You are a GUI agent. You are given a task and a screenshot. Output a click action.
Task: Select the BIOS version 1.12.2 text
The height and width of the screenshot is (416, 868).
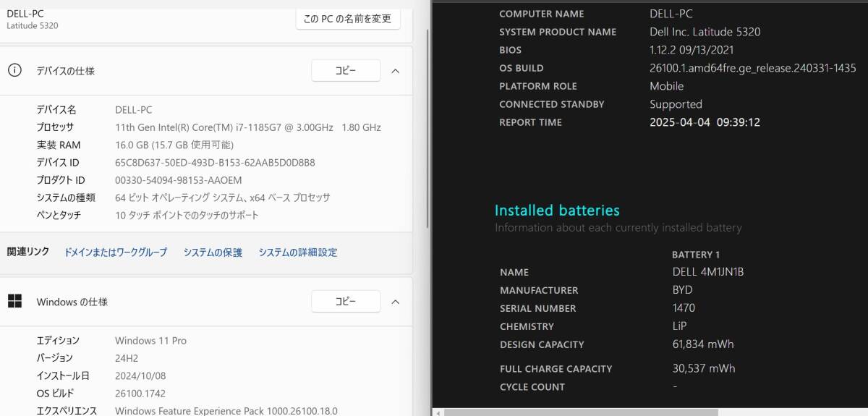pos(692,50)
